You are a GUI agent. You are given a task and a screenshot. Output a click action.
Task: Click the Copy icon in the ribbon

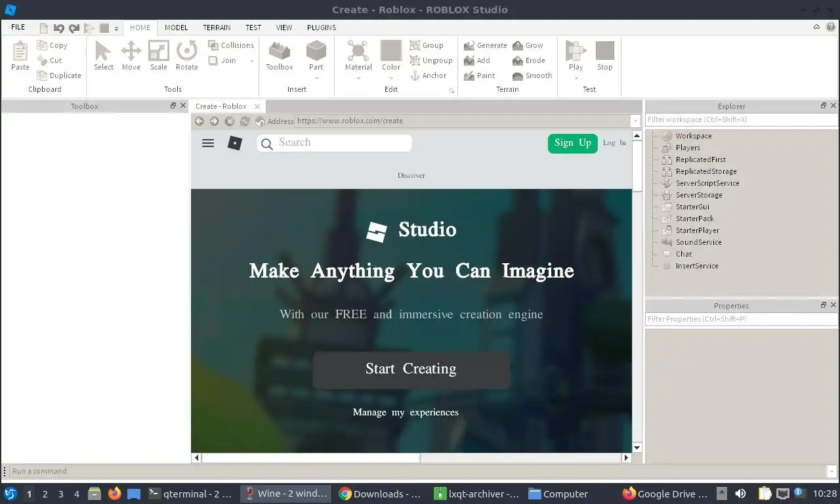coord(42,45)
